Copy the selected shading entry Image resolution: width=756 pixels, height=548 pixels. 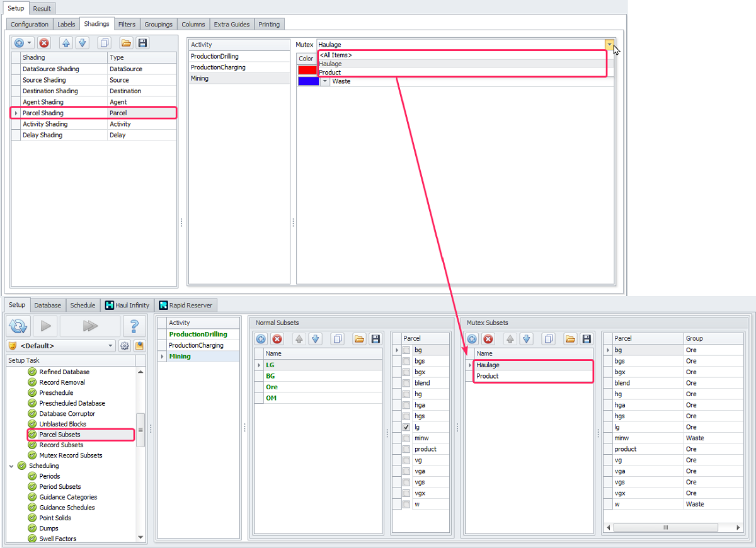pyautogui.click(x=105, y=43)
